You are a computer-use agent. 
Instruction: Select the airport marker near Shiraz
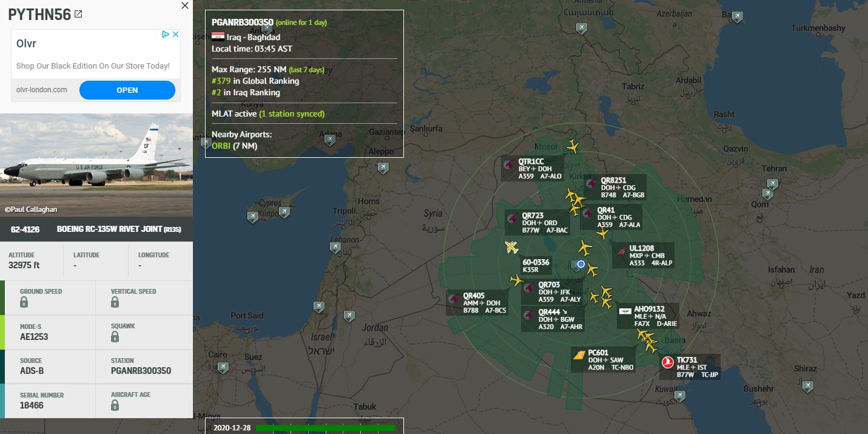tap(807, 386)
